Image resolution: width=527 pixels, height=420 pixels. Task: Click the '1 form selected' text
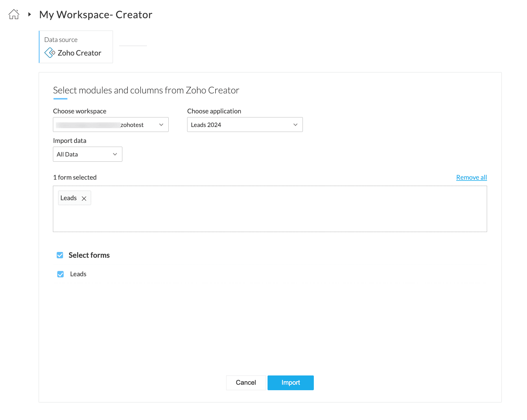75,177
